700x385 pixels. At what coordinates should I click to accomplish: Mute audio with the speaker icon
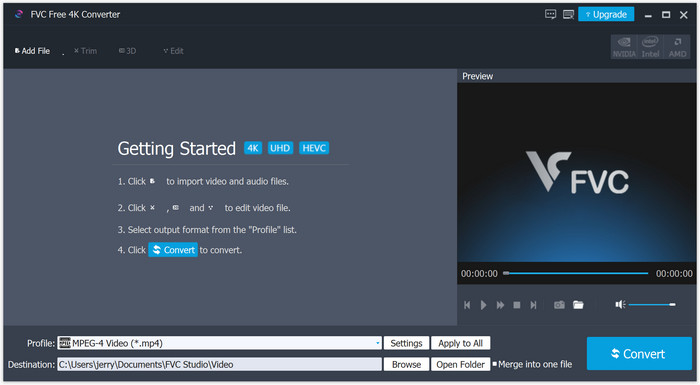point(620,305)
